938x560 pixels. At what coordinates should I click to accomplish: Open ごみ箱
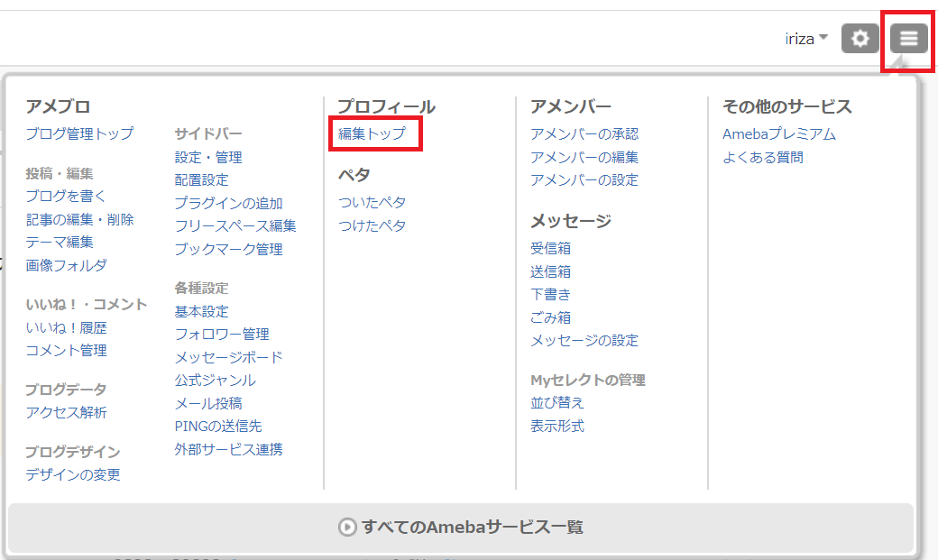[550, 317]
